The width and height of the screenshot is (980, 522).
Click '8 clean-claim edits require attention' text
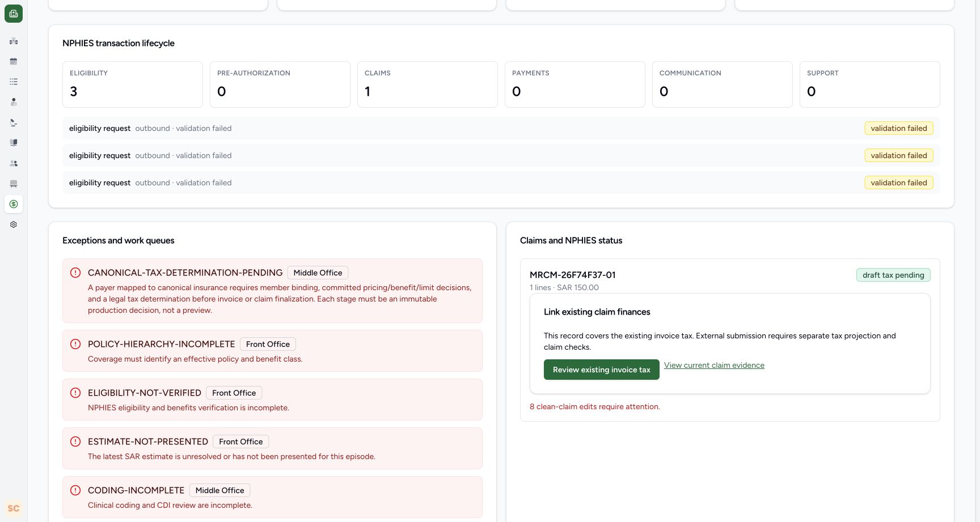tap(595, 406)
